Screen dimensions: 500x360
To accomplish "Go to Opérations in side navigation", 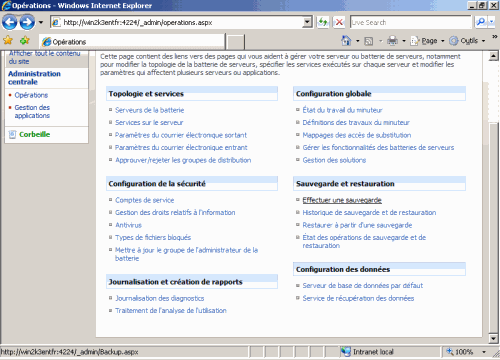I will 31,95.
